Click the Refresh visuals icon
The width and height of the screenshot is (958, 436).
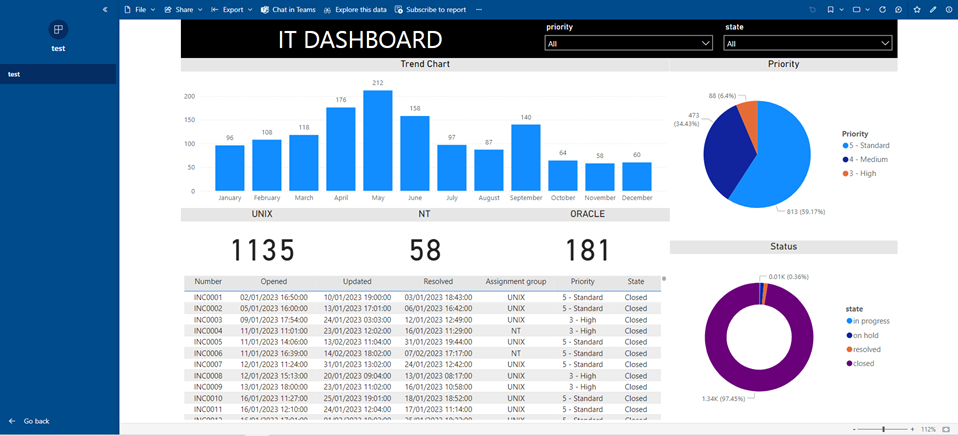point(882,9)
